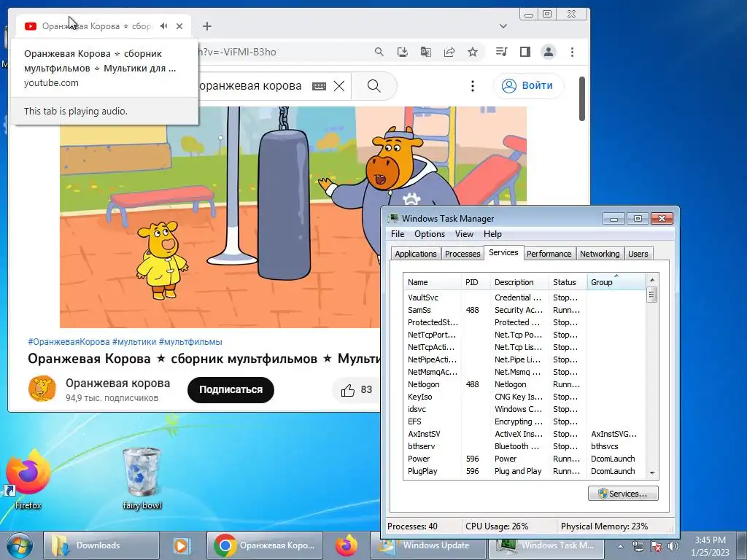Open Chrome's tab search chevron
Screen dimensions: 747x560
click(503, 26)
